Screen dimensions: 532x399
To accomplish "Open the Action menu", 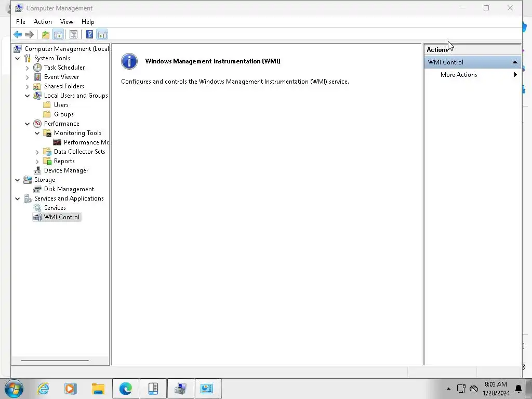I will [43, 22].
